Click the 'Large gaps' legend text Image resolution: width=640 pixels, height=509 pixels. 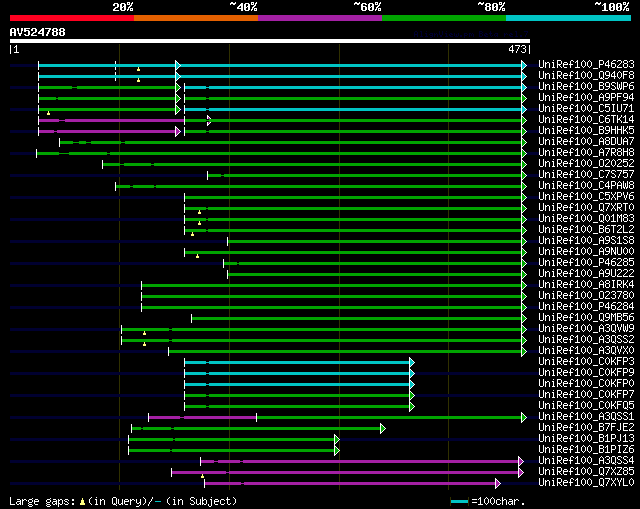tap(42, 502)
